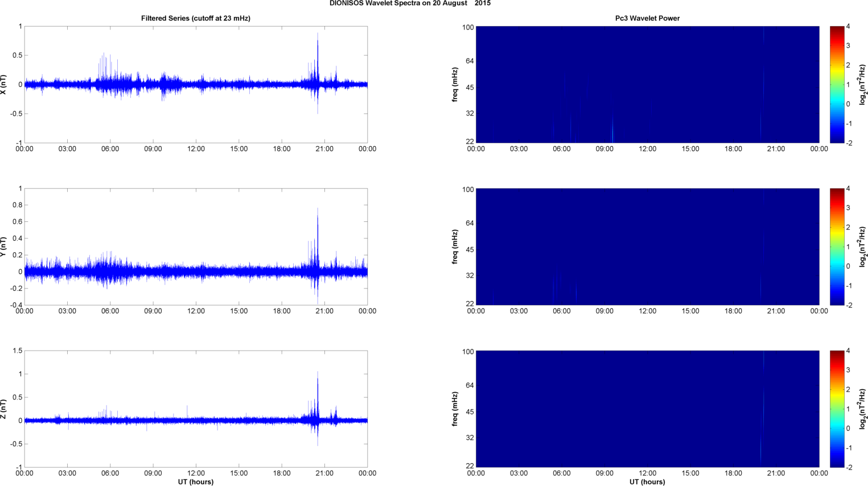Image resolution: width=868 pixels, height=486 pixels.
Task: Click log2(nT²/Hz) label beside top colorbar
Action: click(x=863, y=84)
